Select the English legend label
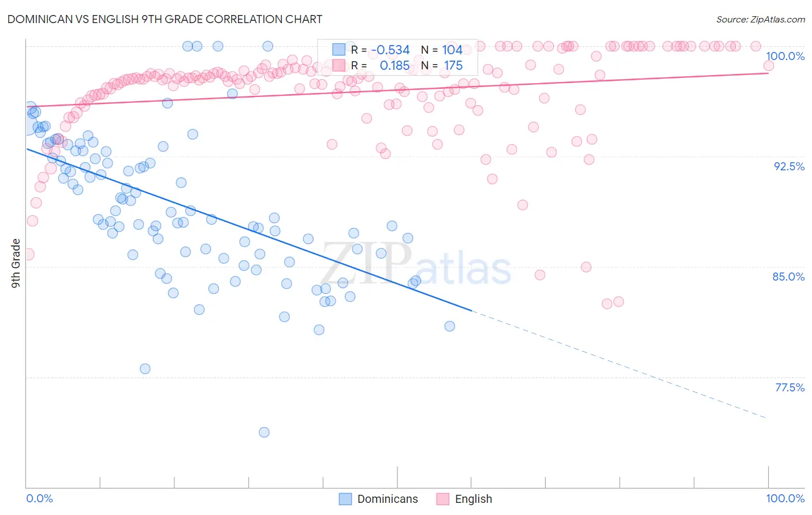812x515 pixels. click(474, 499)
